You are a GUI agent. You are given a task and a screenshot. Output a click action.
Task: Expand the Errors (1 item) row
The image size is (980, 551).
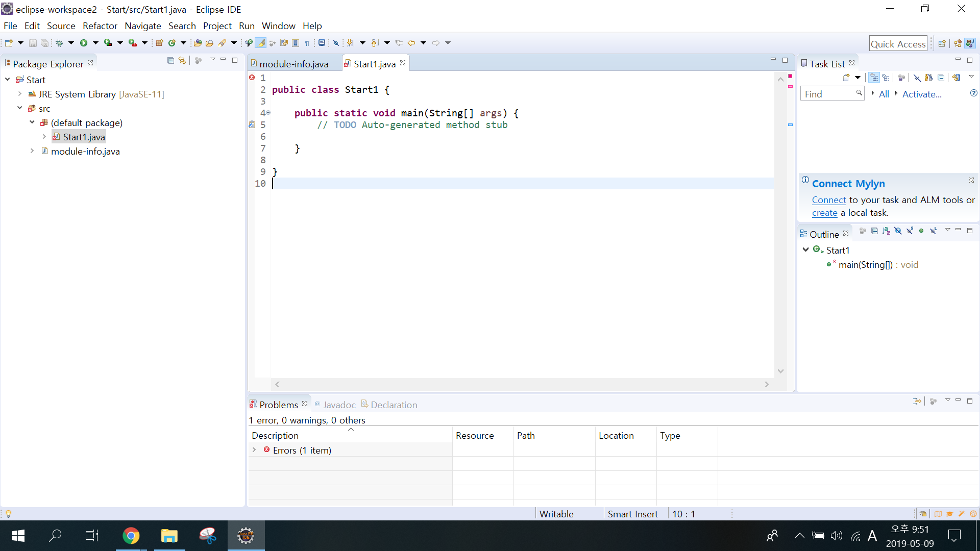(254, 450)
